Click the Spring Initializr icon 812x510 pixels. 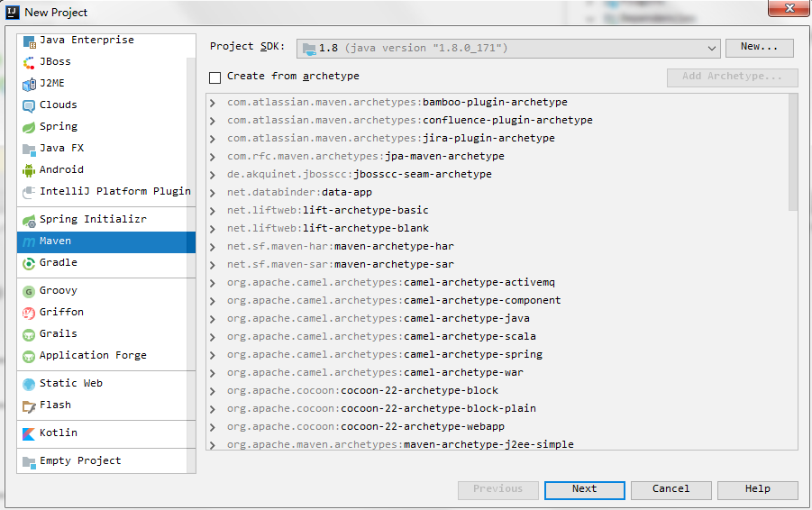(29, 221)
